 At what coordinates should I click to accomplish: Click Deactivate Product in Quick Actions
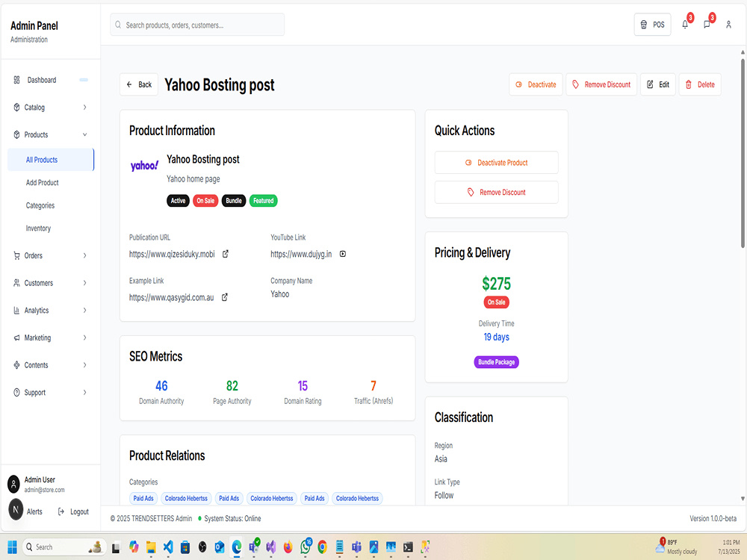click(497, 163)
